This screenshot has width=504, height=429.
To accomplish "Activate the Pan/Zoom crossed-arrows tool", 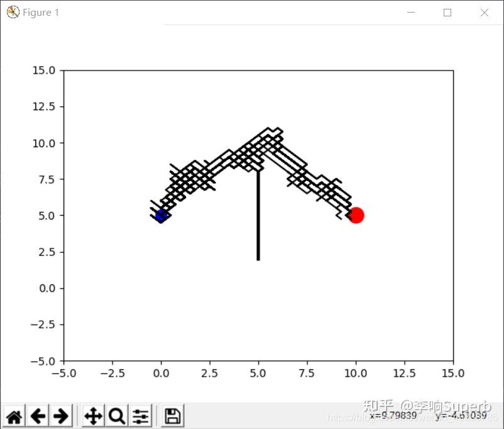I will pos(92,416).
